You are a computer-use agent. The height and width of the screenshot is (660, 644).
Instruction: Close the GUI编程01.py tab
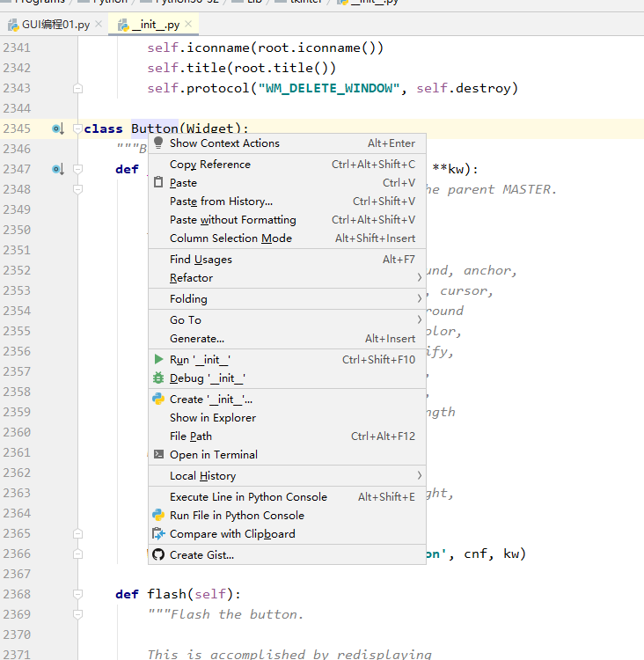click(x=99, y=24)
